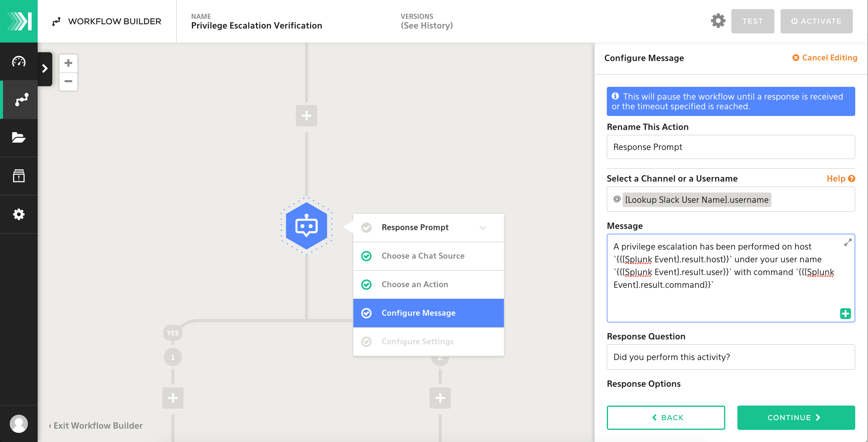Add a step with top canvas plus button
This screenshot has height=442, width=868.
306,116
